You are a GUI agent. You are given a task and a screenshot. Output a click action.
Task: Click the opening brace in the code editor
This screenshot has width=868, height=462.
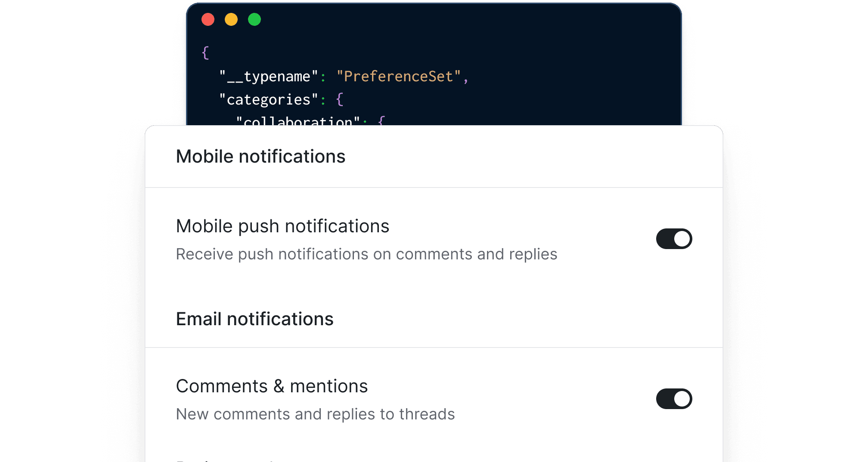206,52
